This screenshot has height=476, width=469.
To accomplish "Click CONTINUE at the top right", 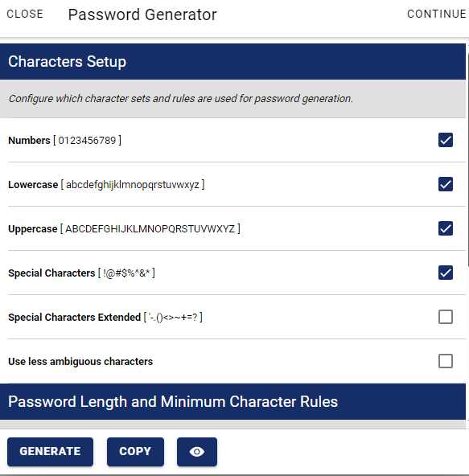I will tap(437, 14).
